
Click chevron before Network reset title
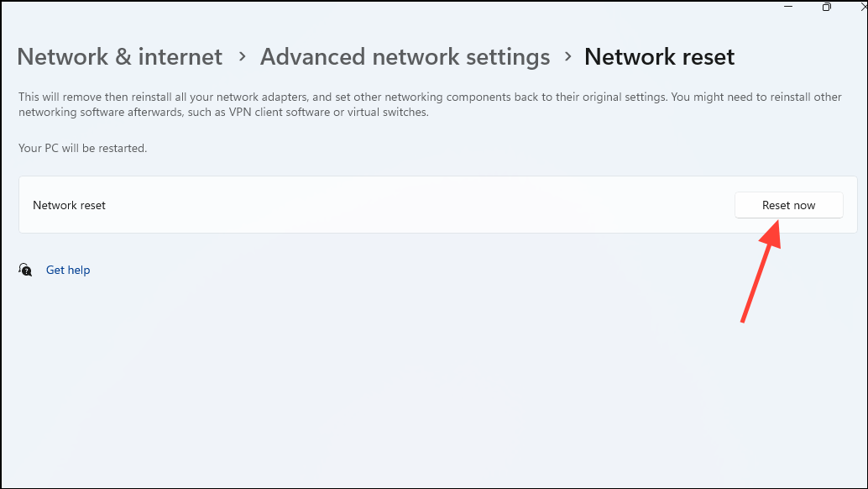(568, 56)
